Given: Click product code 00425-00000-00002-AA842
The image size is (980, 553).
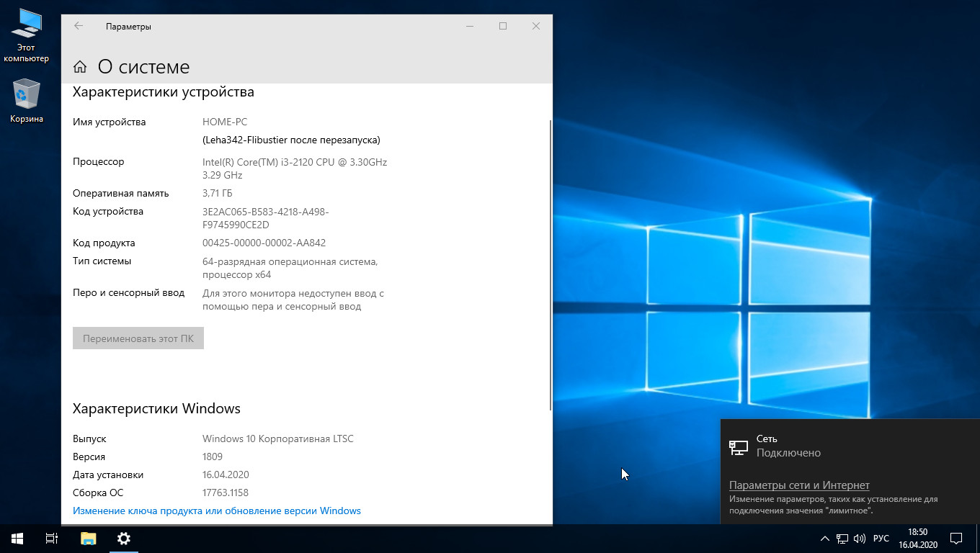Looking at the screenshot, I should coord(264,243).
